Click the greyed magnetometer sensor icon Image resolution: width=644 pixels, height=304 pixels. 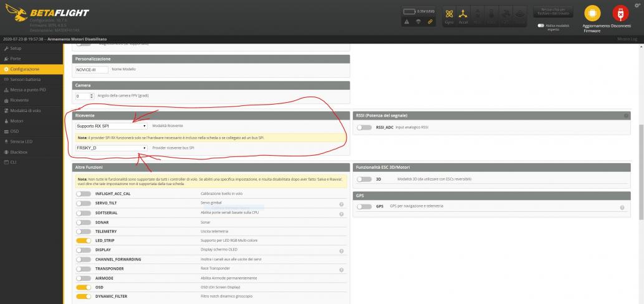(478, 16)
